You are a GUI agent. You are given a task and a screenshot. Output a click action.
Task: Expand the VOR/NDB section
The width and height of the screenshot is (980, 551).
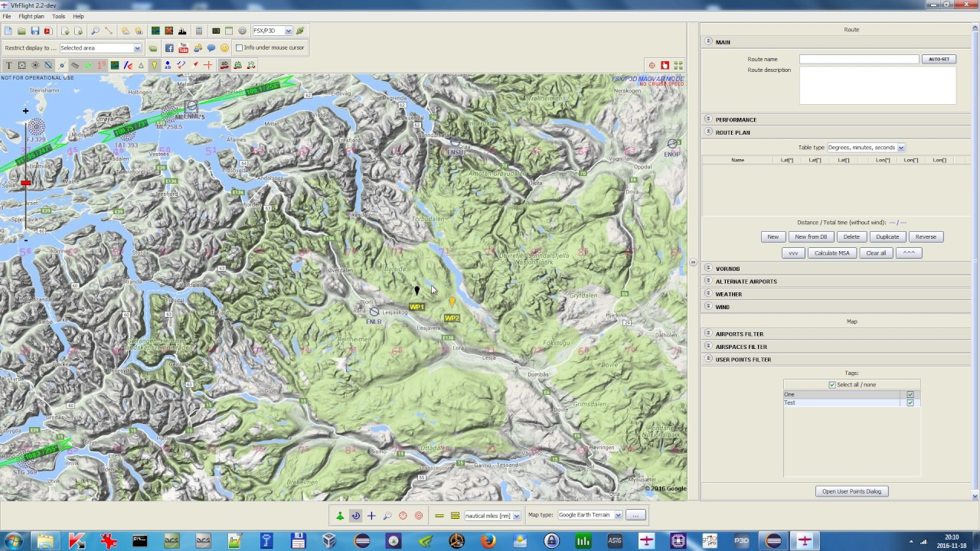(708, 269)
